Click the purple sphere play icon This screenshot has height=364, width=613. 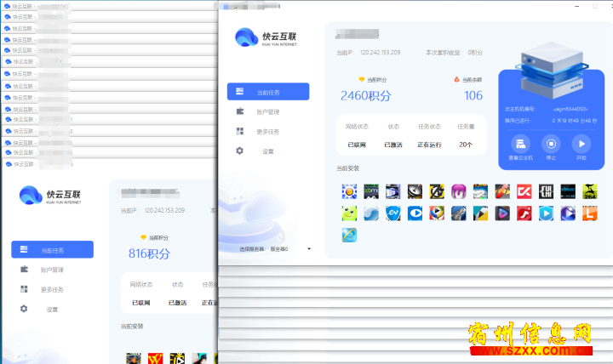[x=568, y=213]
